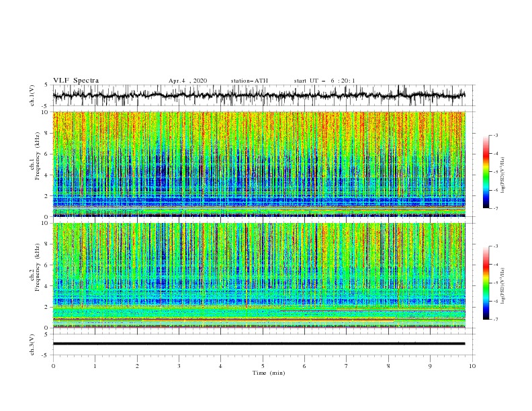Click time axis tick label "6"
532x411 pixels.
(304, 366)
